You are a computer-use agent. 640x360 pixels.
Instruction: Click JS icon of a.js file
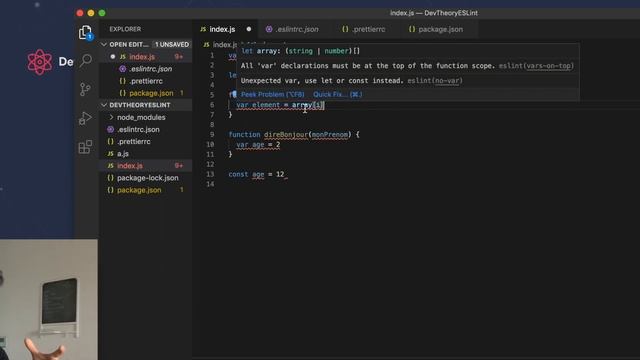click(x=110, y=154)
